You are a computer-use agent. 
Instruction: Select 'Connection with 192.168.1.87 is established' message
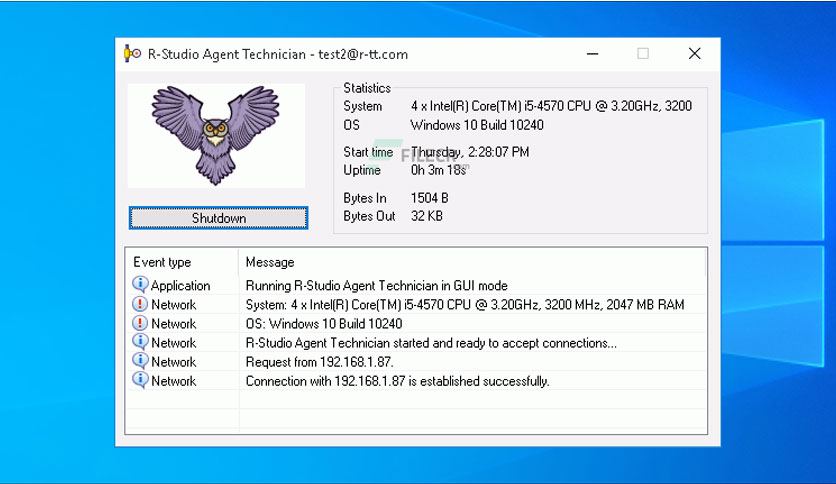[x=397, y=382]
